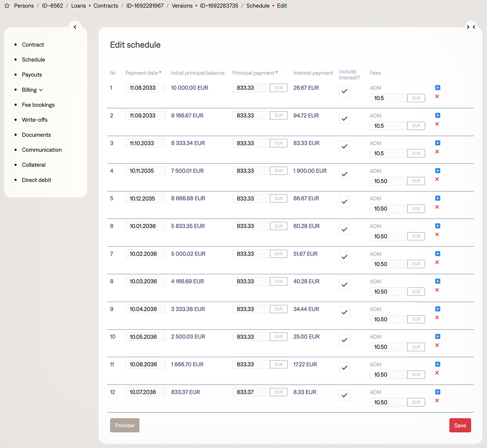Toggle Include interest checkbox for payment 11

pyautogui.click(x=344, y=368)
